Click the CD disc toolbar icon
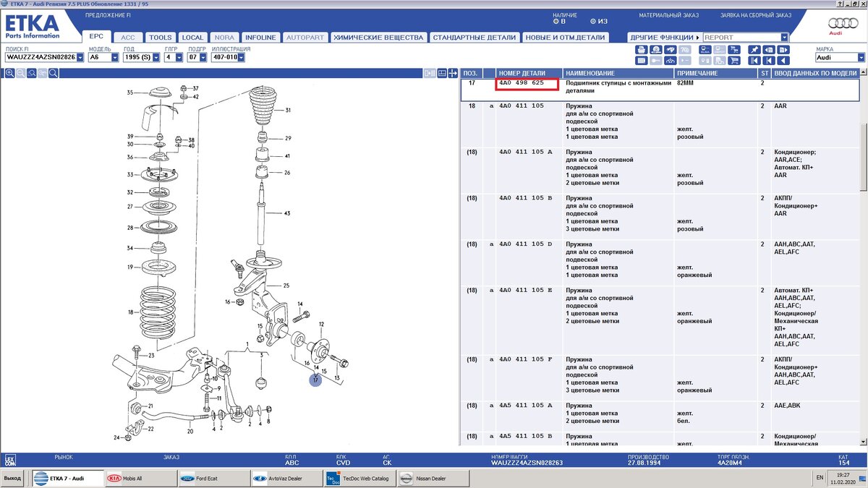Viewport: 868px width, 488px height. coord(656,49)
